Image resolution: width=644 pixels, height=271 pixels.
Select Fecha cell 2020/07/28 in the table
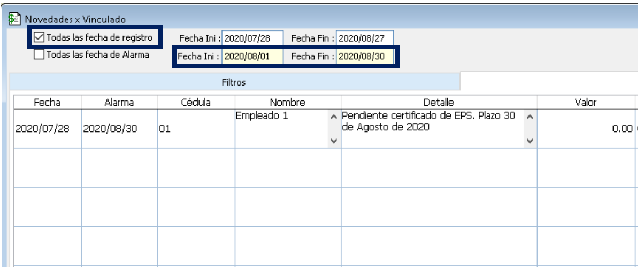47,129
